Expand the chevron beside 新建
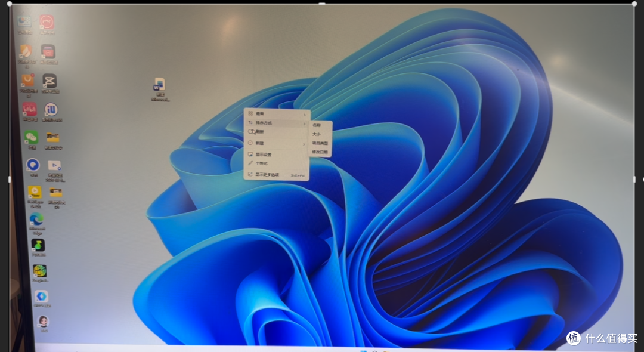 pos(305,144)
